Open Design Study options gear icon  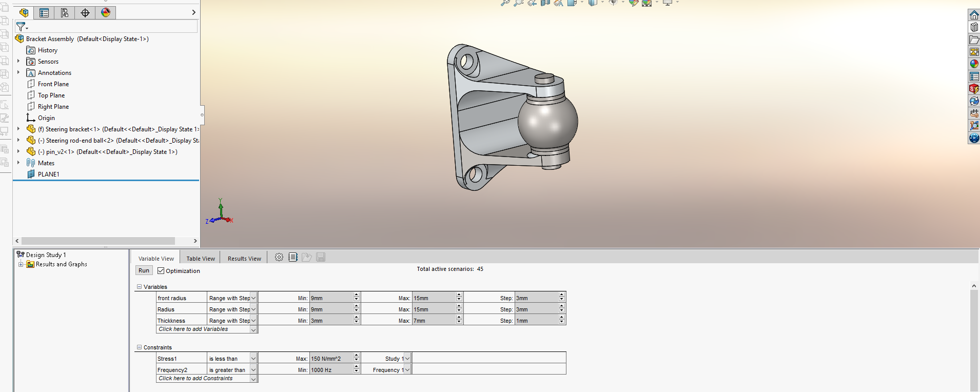(x=279, y=258)
